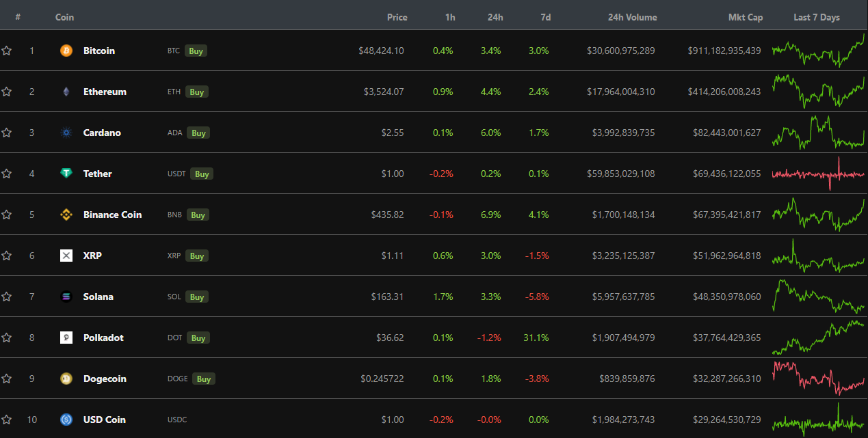Click Bitcoin price $48,424.10
This screenshot has width=868, height=438.
[x=381, y=51]
